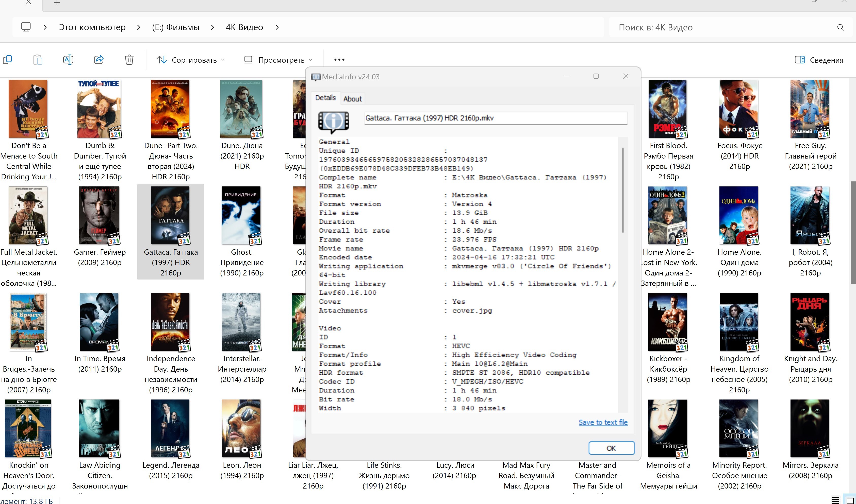Select Legend (2015) movie thumbnail
This screenshot has width=856, height=504.
click(171, 429)
